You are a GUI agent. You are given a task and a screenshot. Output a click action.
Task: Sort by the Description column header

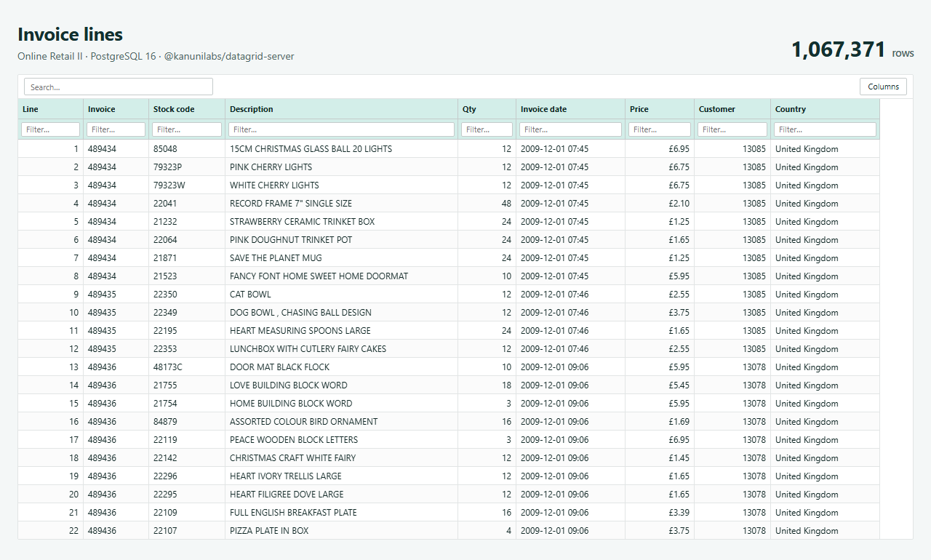[342, 109]
